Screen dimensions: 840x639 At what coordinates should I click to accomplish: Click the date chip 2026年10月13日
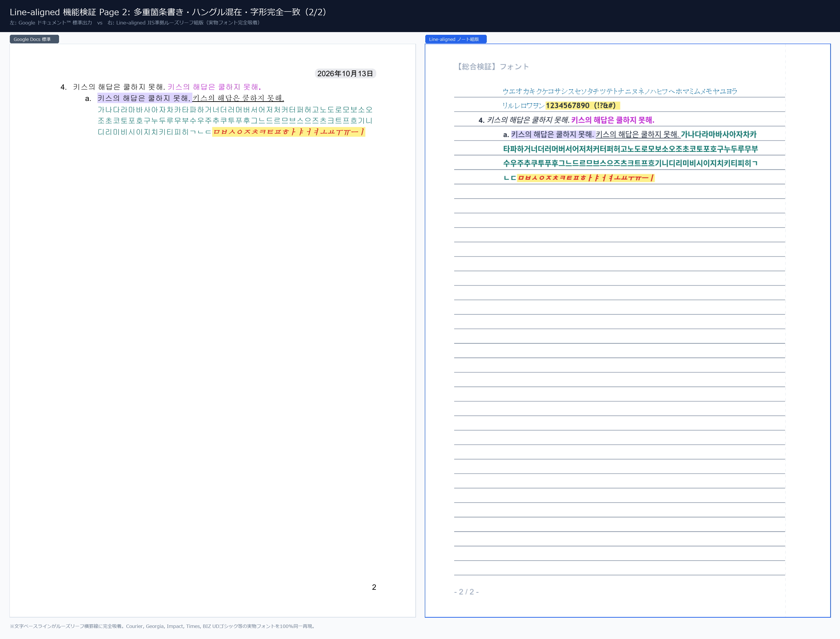pos(345,73)
